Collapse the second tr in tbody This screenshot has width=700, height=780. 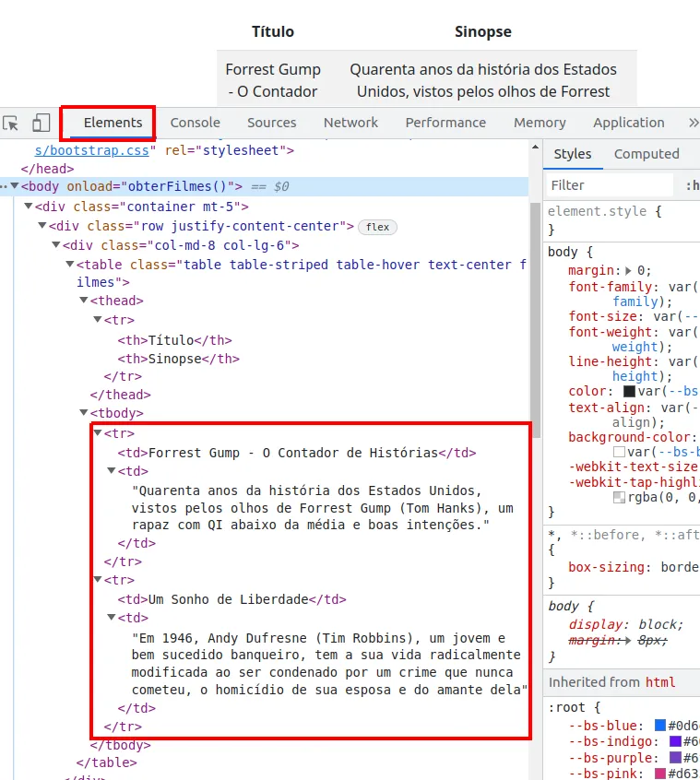(98, 580)
